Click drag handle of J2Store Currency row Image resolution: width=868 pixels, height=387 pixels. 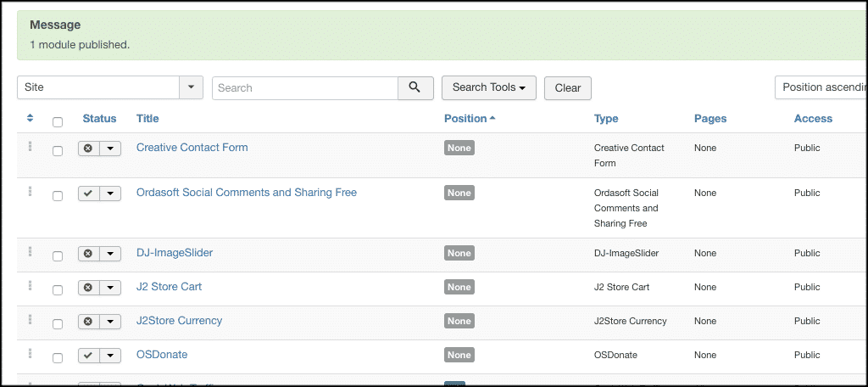(x=30, y=319)
